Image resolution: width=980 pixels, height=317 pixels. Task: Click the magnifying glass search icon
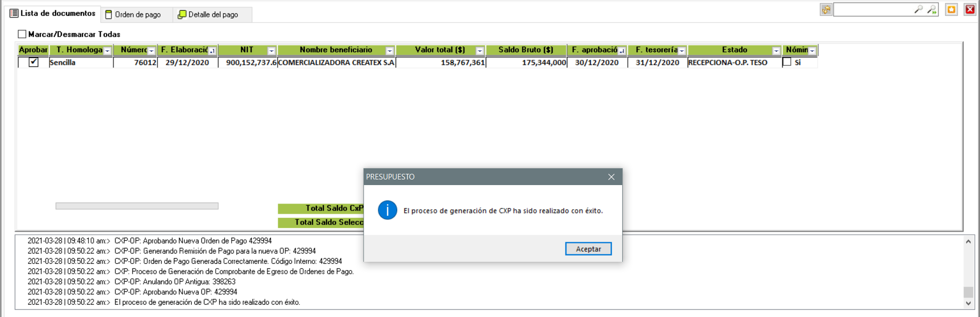pos(918,10)
